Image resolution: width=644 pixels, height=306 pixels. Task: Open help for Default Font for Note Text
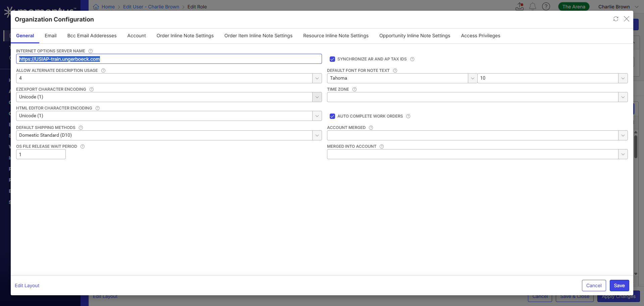[x=395, y=71]
